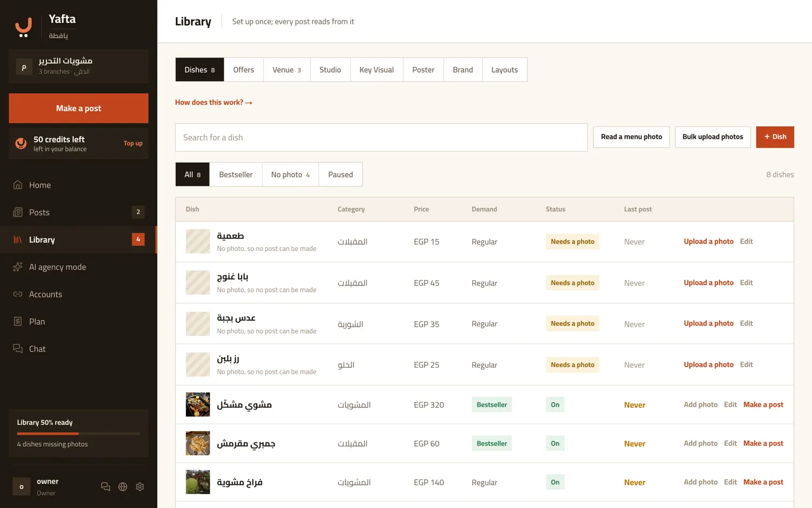Click the Library books icon
Screen dimensions: 812x508
(18, 240)
